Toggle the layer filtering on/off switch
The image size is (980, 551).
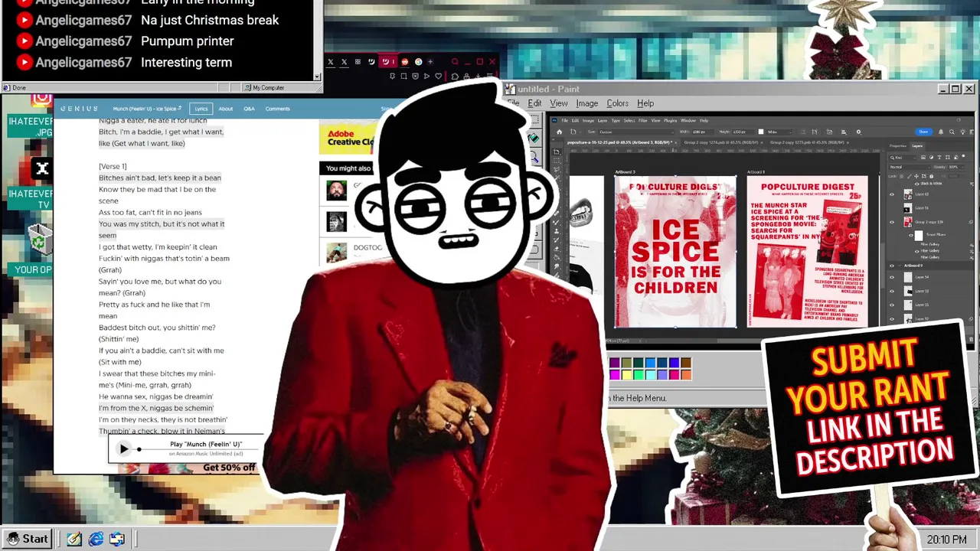click(x=963, y=156)
